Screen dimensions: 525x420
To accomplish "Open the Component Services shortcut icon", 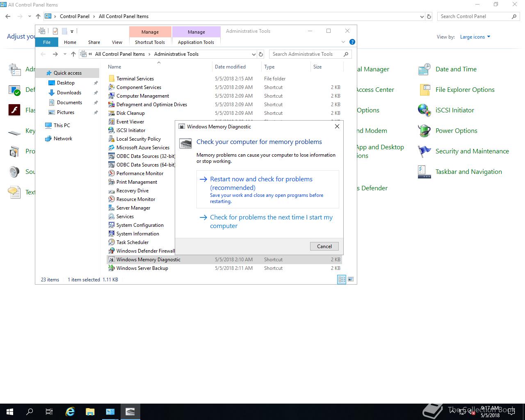I will click(111, 87).
